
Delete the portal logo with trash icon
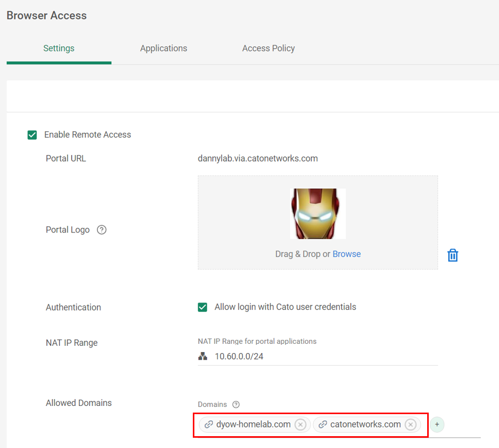(x=453, y=255)
